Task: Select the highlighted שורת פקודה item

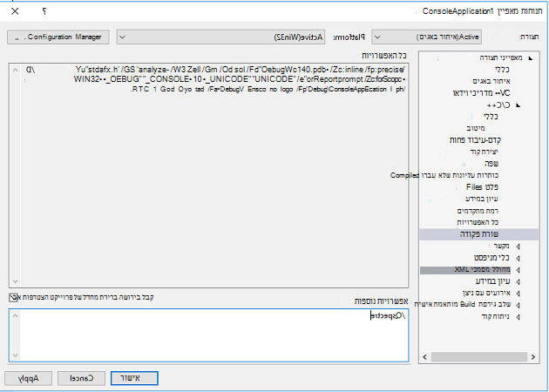Action: (x=479, y=234)
